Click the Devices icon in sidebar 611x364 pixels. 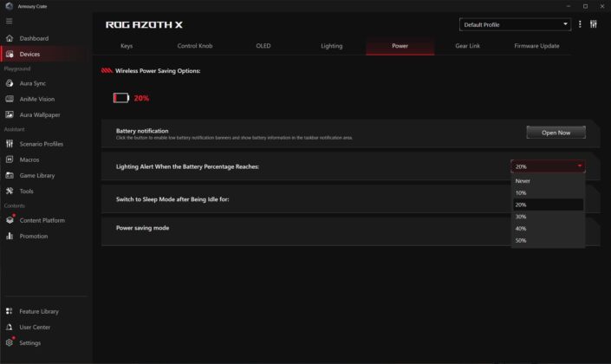10,54
